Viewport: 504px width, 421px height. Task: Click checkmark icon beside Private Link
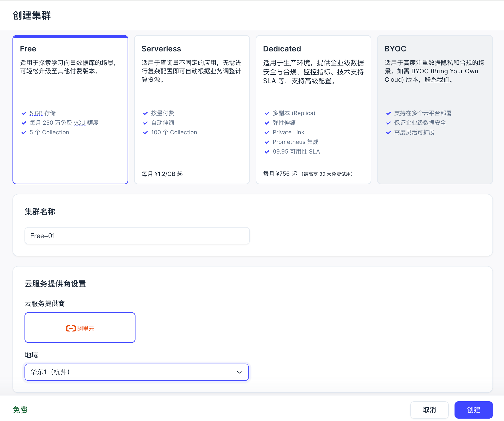tap(267, 133)
